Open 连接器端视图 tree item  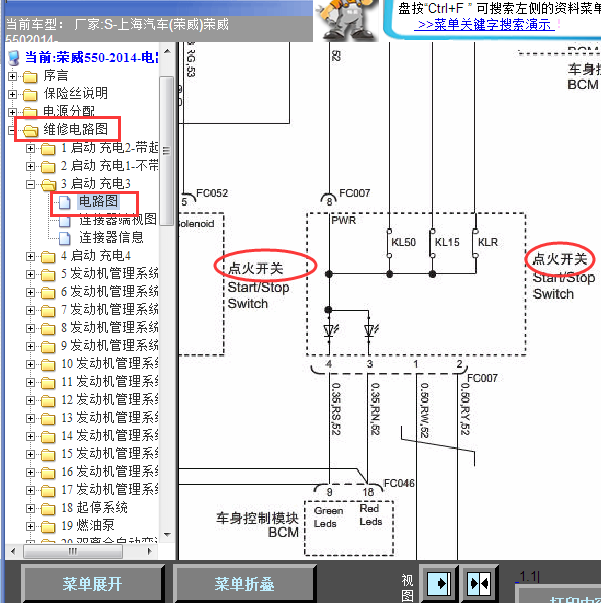[x=118, y=220]
